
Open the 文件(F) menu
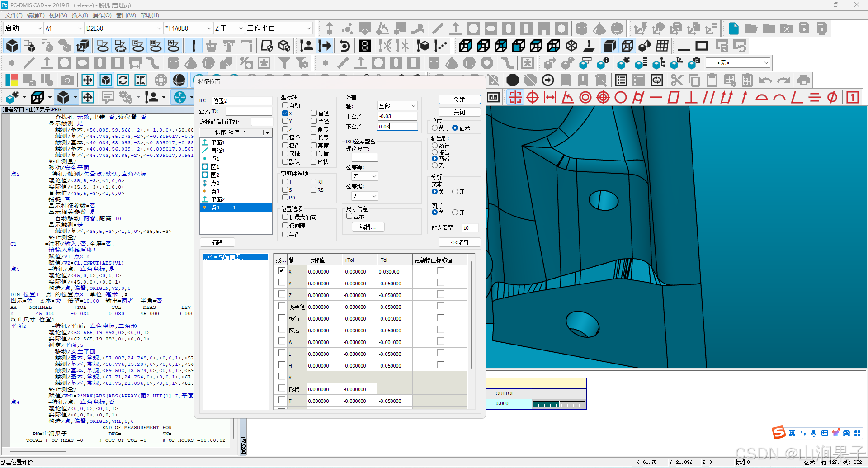14,15
